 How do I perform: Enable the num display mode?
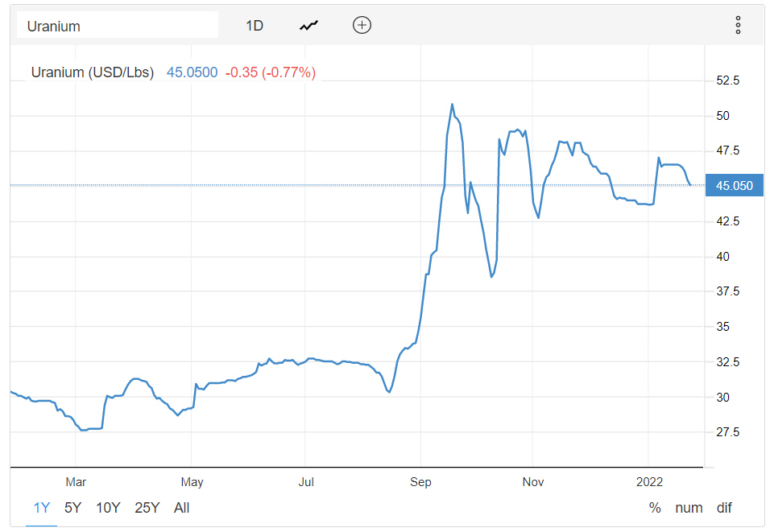point(689,508)
